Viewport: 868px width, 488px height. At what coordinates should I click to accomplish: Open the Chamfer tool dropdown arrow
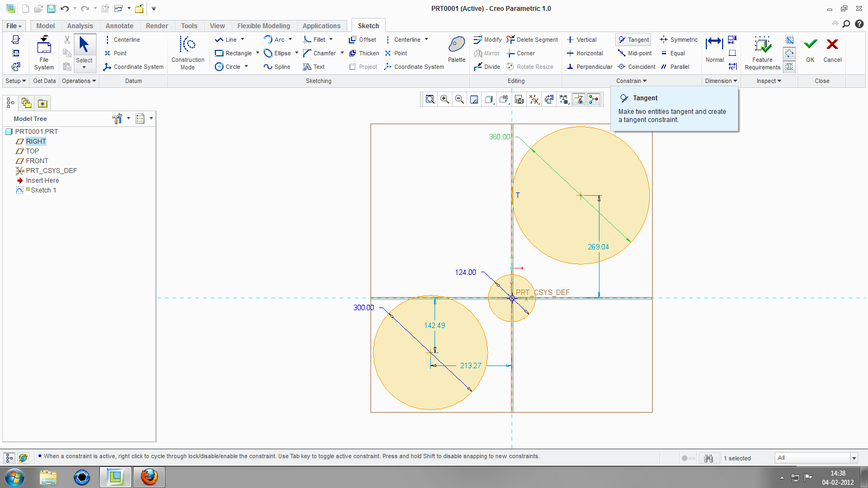342,53
